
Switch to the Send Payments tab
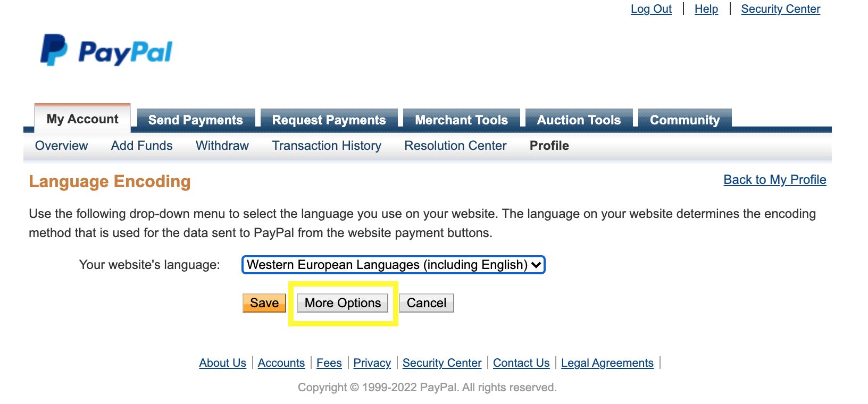point(195,120)
